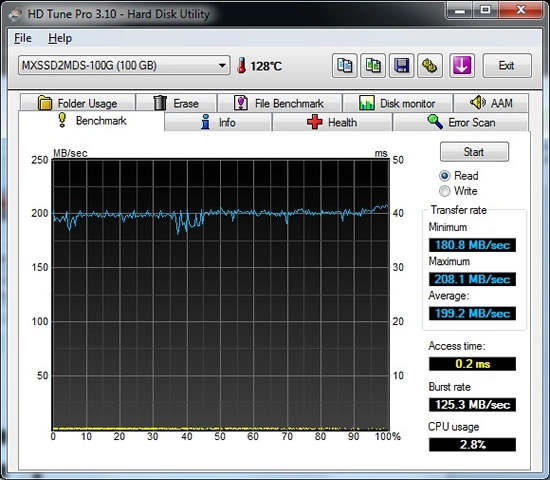Click the save floppy disk icon
This screenshot has height=480, width=550.
point(401,66)
